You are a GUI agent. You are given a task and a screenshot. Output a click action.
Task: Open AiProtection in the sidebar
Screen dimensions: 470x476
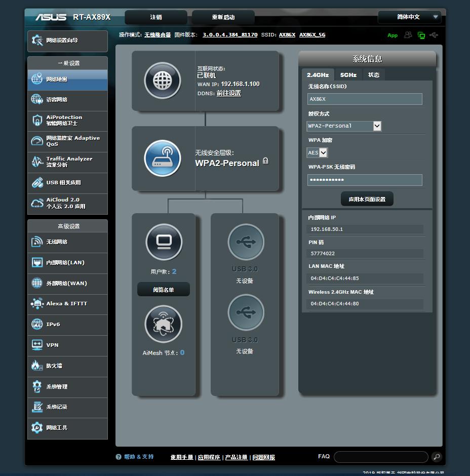pos(67,121)
